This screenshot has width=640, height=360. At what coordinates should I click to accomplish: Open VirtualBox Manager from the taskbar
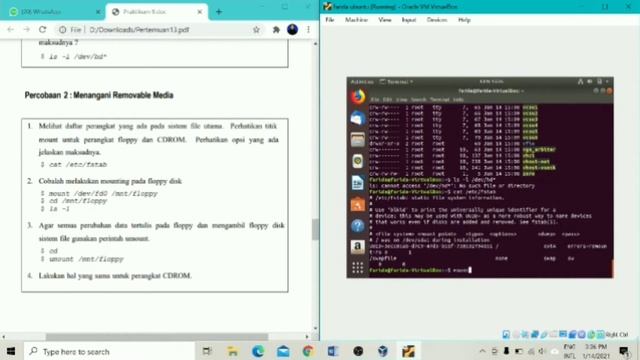[x=383, y=351]
